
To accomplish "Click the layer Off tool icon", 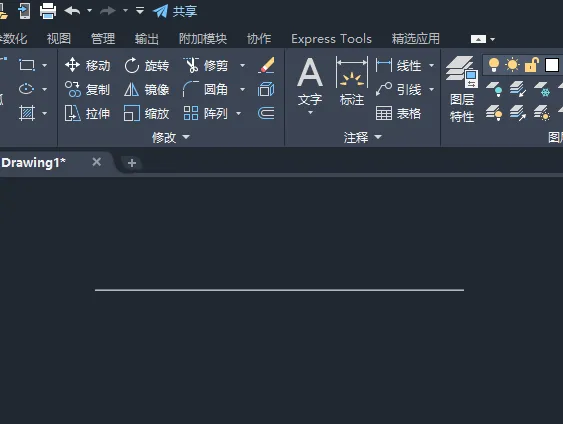I will tap(494, 89).
